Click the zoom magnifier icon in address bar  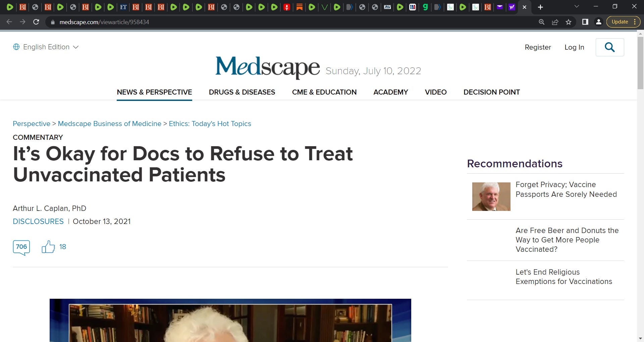point(542,22)
